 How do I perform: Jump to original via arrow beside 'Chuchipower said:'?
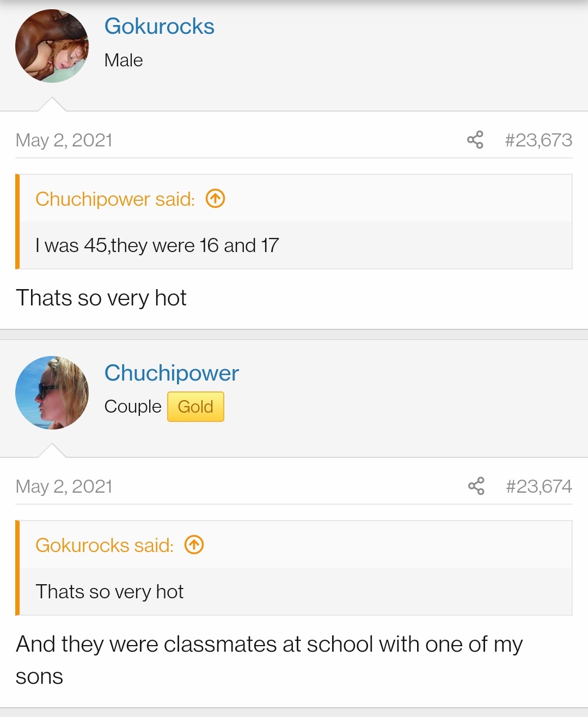(216, 199)
